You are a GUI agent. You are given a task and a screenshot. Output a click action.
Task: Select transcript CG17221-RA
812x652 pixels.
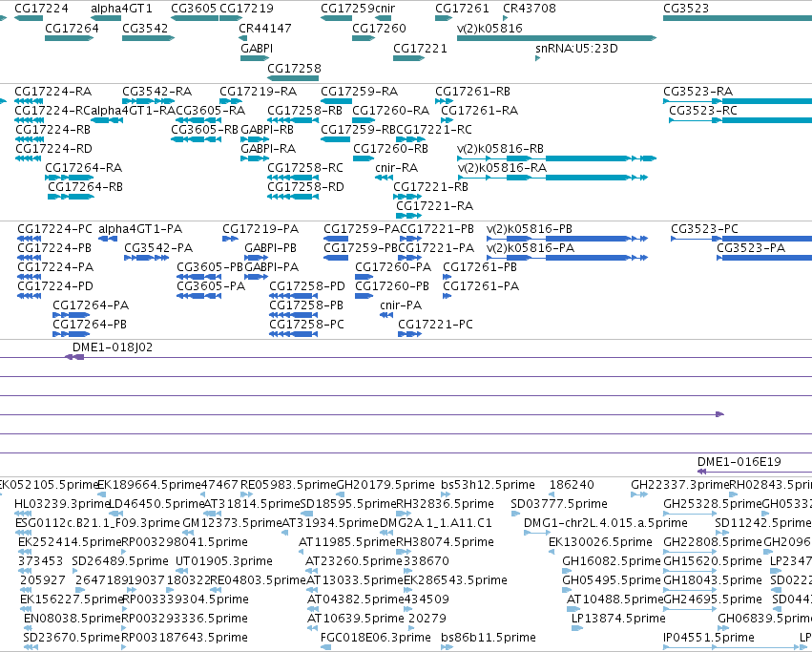coord(434,206)
